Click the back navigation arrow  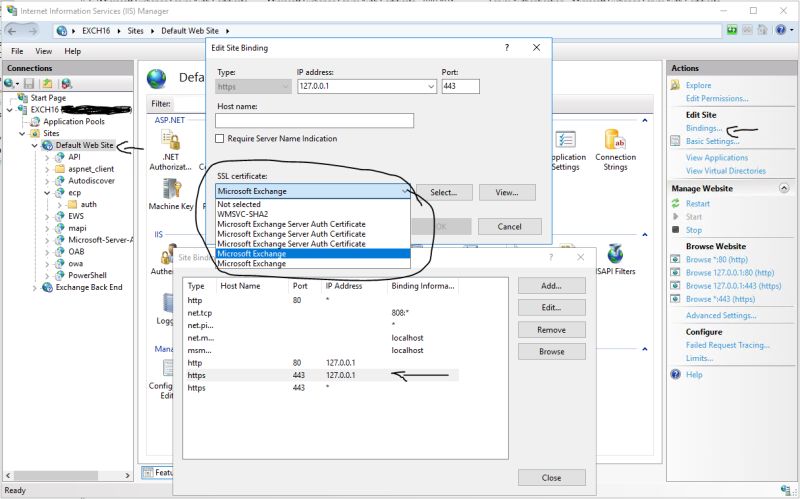(12, 31)
